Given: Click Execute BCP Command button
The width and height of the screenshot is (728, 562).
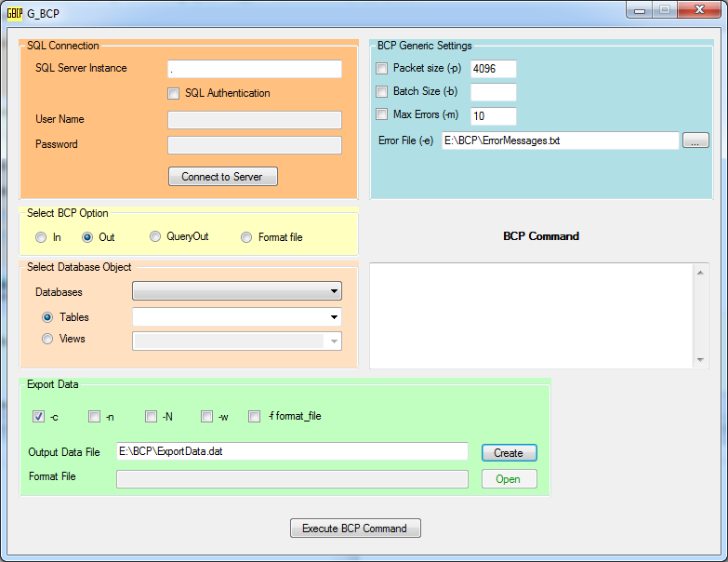Looking at the screenshot, I should click(356, 529).
